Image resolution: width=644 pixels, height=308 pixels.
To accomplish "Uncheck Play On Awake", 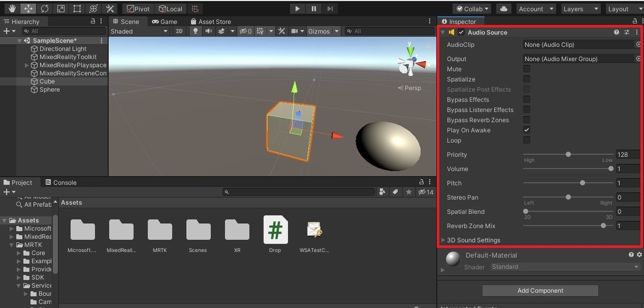I will click(526, 130).
